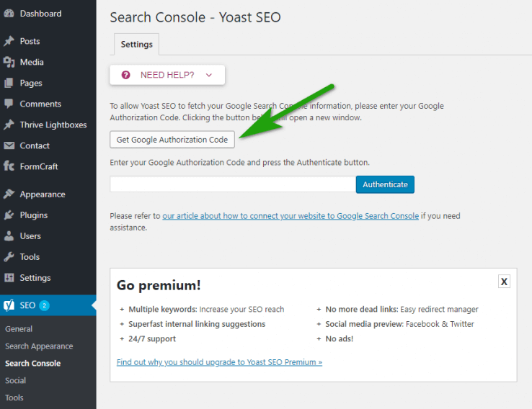Click the 24/7 support text

pos(152,339)
